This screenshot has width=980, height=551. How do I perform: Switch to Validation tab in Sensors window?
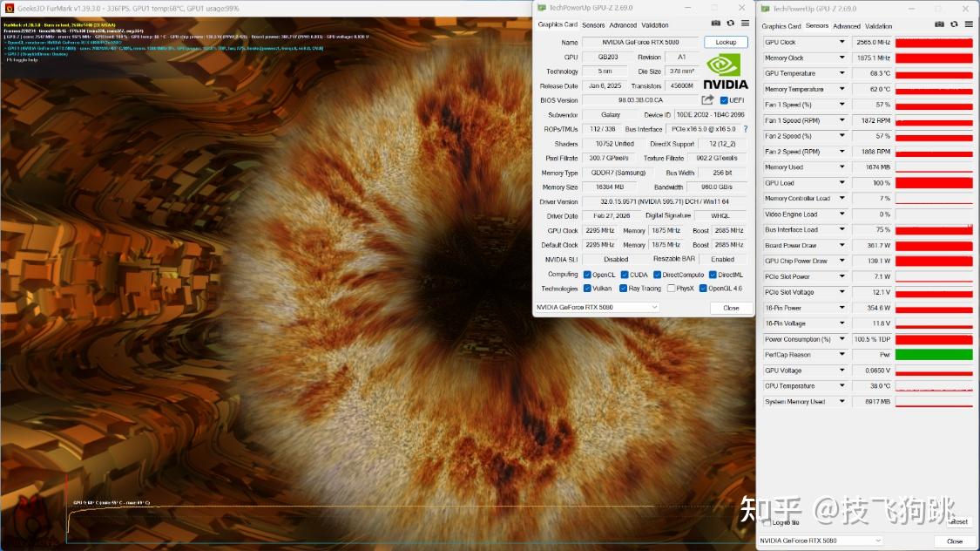[878, 26]
